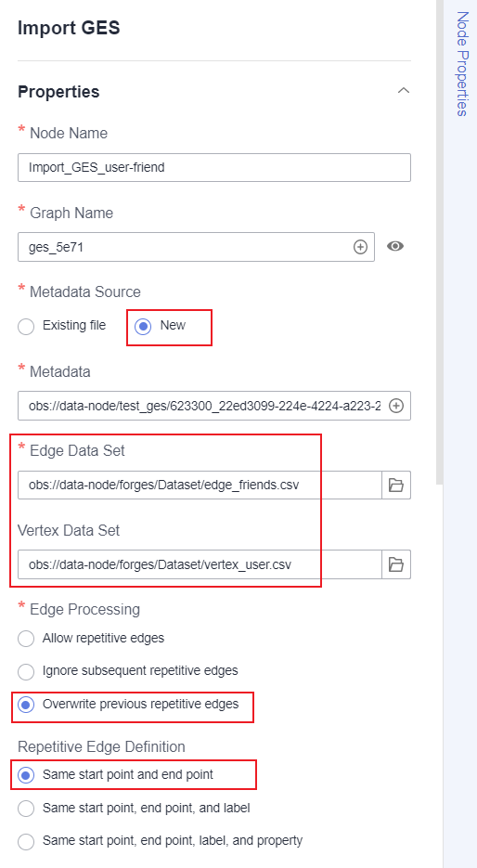The height and width of the screenshot is (868, 477).
Task: Click the eye icon beside Graph Name
Action: [394, 246]
